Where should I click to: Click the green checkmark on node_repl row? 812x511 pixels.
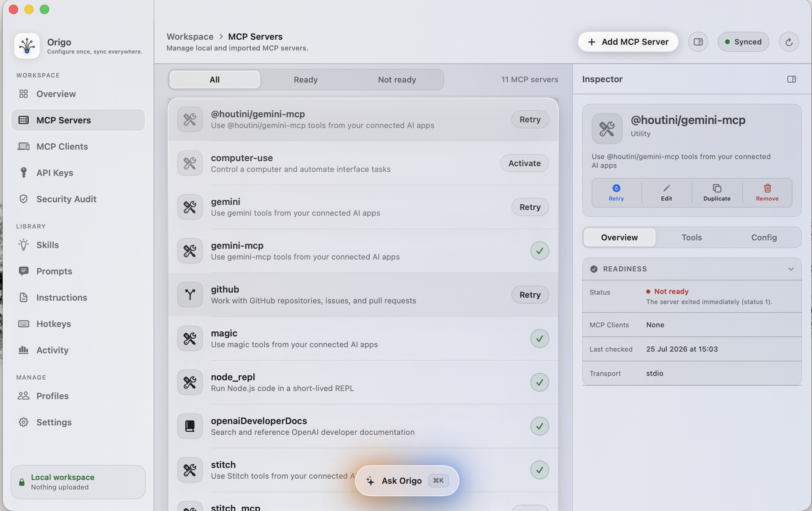coord(540,382)
